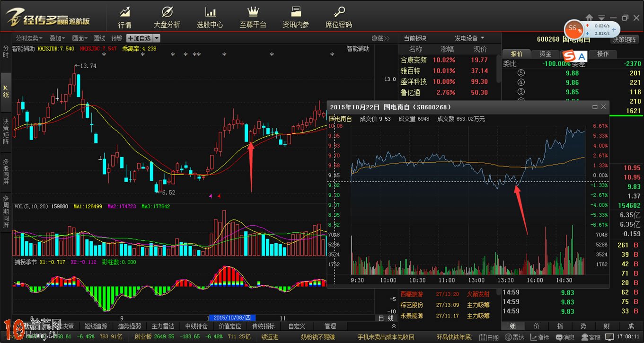Click the home icon in the title bar
644x343 pixels.
[590, 18]
